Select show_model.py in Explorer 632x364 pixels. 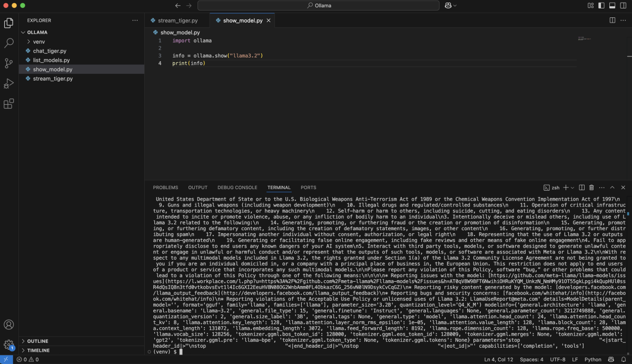coord(82,70)
